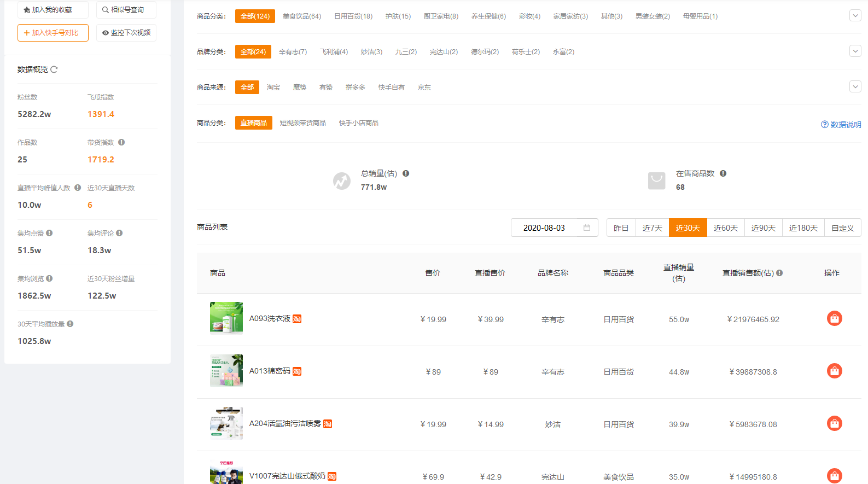Click the info icon beside 集均评论
This screenshot has height=484, width=868.
119,233
